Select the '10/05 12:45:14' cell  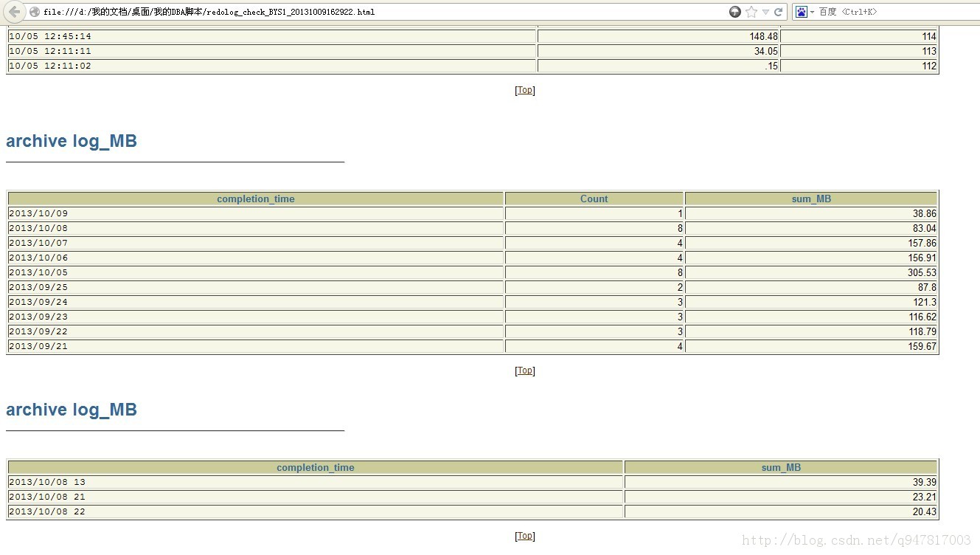[x=272, y=36]
